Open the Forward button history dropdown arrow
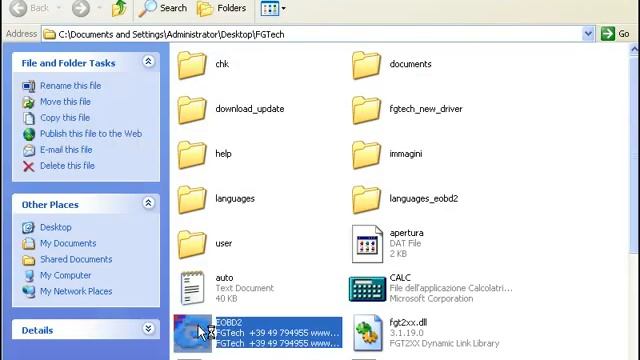The image size is (640, 360). coord(99,8)
